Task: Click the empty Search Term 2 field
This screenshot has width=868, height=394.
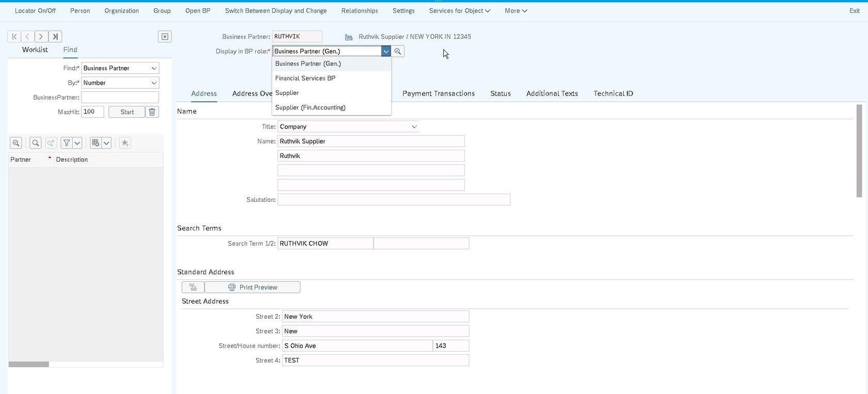Action: click(421, 244)
